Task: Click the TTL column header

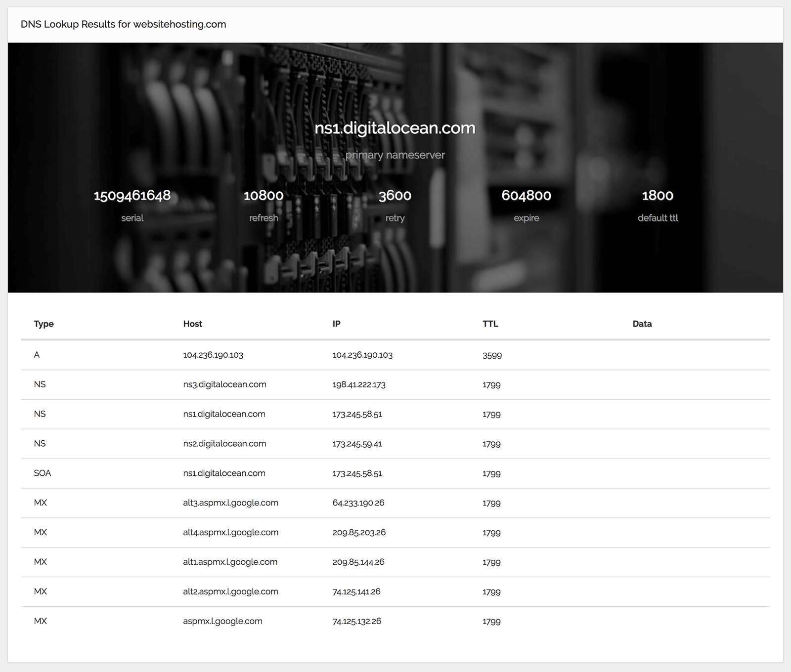Action: point(490,324)
